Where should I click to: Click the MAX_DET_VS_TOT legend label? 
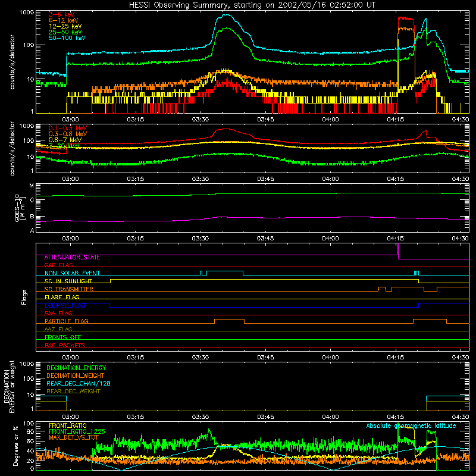point(74,437)
